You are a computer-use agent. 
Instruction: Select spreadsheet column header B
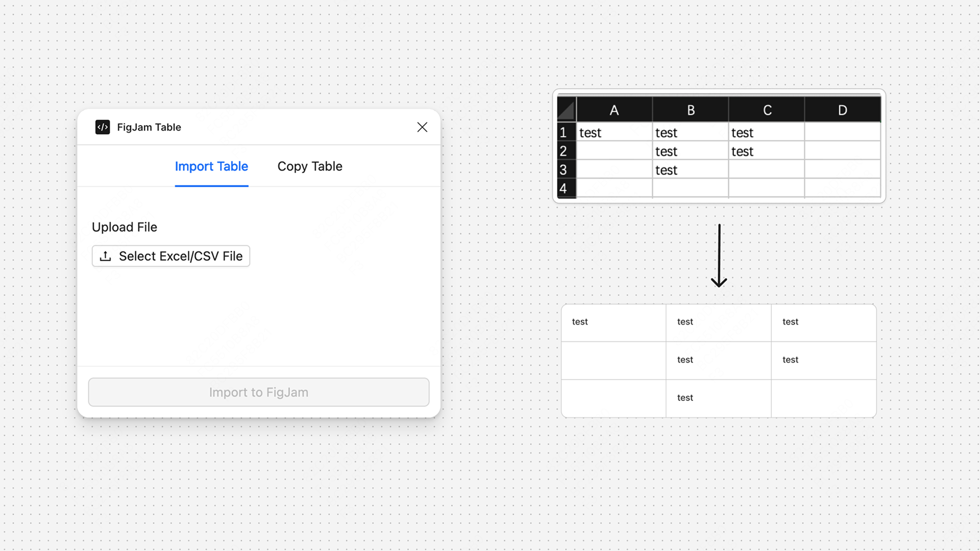coord(691,110)
